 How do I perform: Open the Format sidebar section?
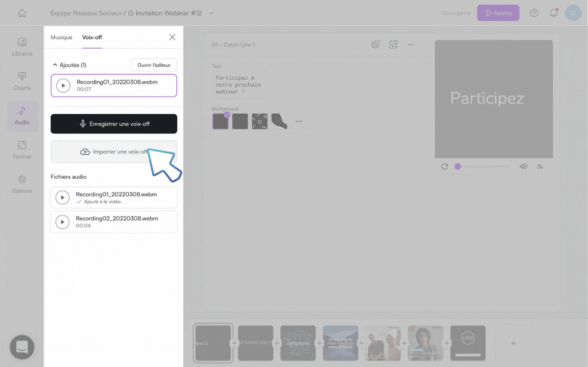tap(22, 150)
